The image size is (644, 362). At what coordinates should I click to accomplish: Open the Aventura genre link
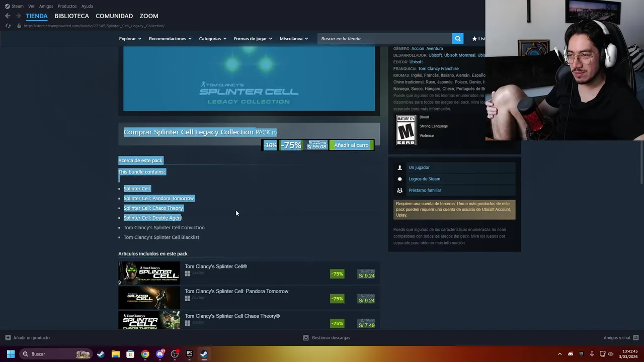point(435,49)
